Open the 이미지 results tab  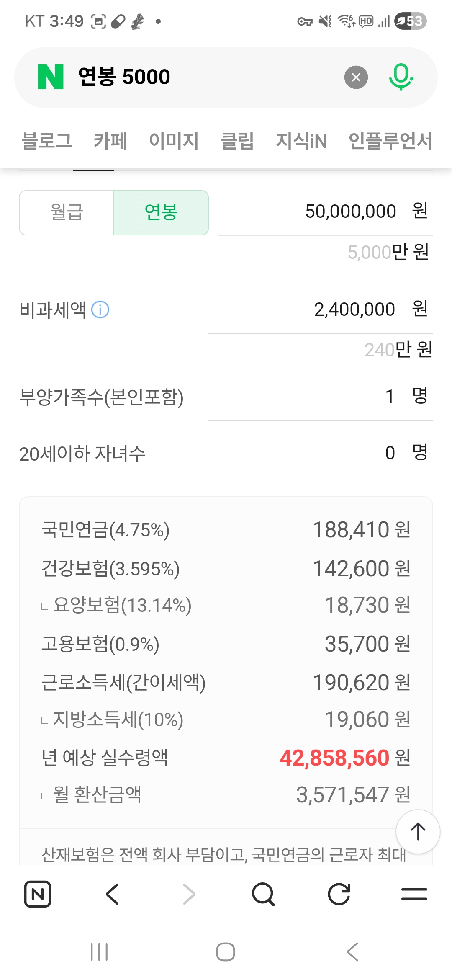coord(174,141)
